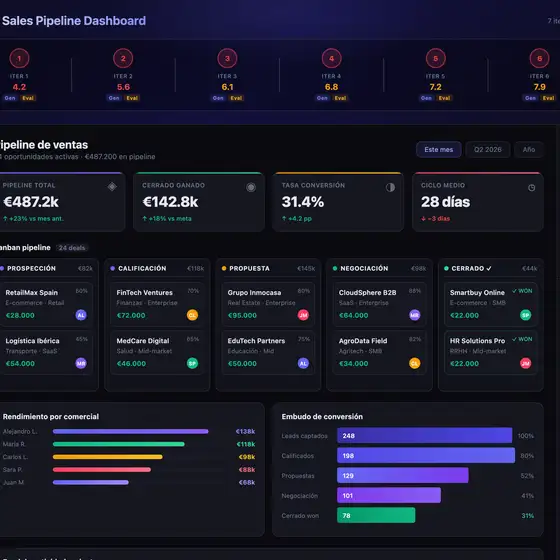Click the CL avatar on FinTech Ventures card
This screenshot has width=560, height=560.
[192, 315]
